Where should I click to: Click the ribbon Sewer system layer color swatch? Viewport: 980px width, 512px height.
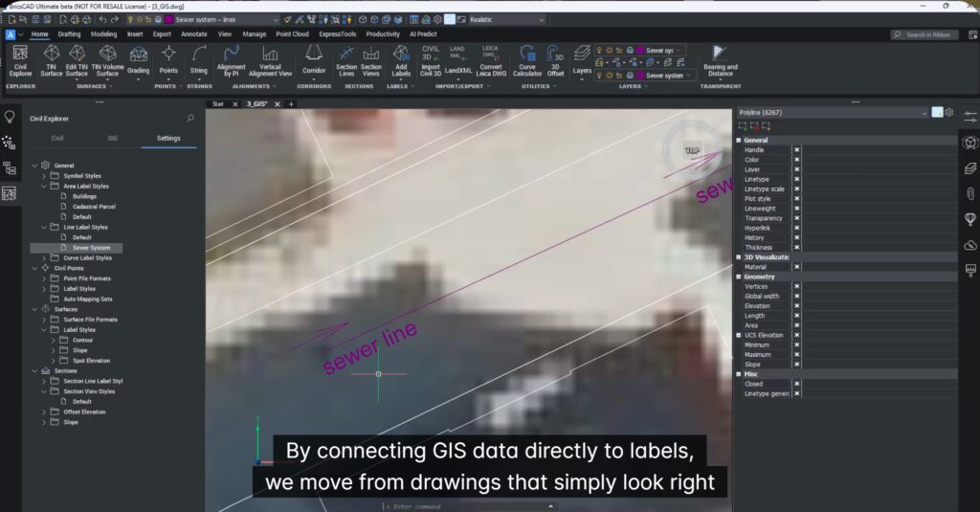[x=640, y=75]
